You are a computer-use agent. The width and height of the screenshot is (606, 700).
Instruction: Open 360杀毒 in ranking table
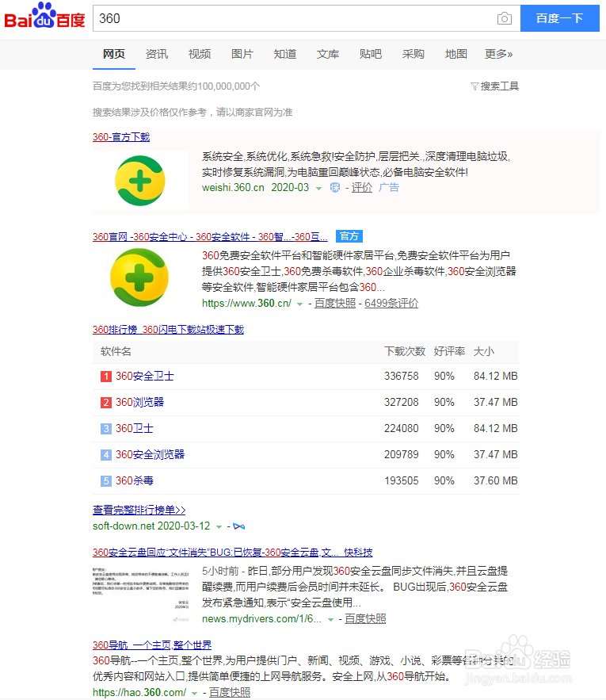(135, 480)
